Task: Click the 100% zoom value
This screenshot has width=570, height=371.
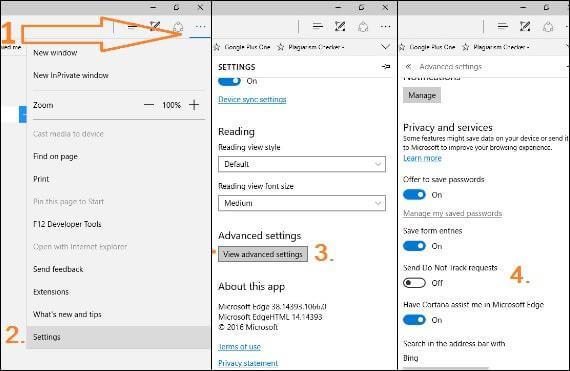Action: [171, 105]
